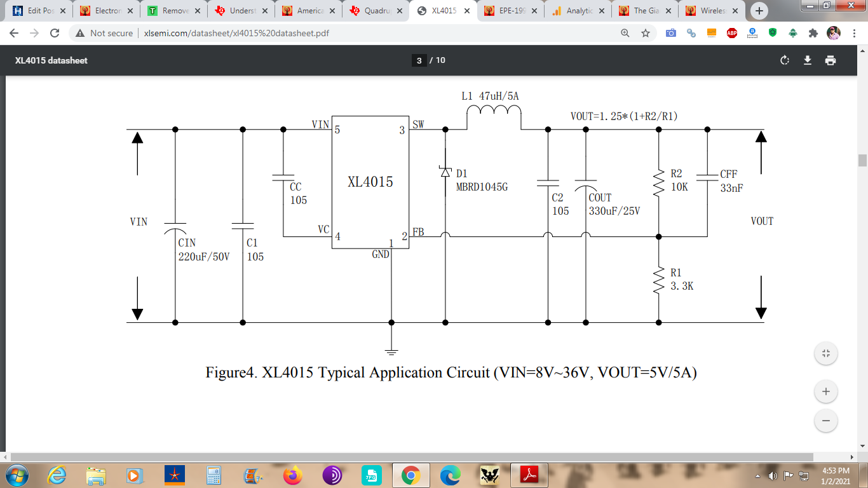868x488 pixels.
Task: Open the ABP extension icon
Action: (732, 33)
